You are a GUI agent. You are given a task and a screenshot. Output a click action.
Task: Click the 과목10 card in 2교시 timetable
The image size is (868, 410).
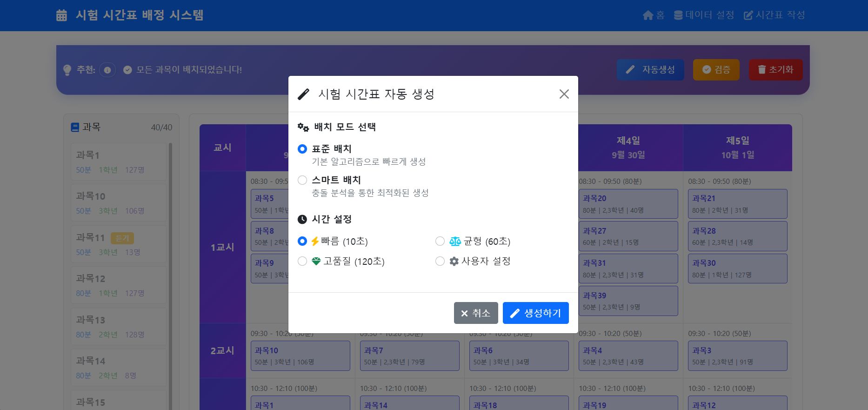(x=300, y=356)
